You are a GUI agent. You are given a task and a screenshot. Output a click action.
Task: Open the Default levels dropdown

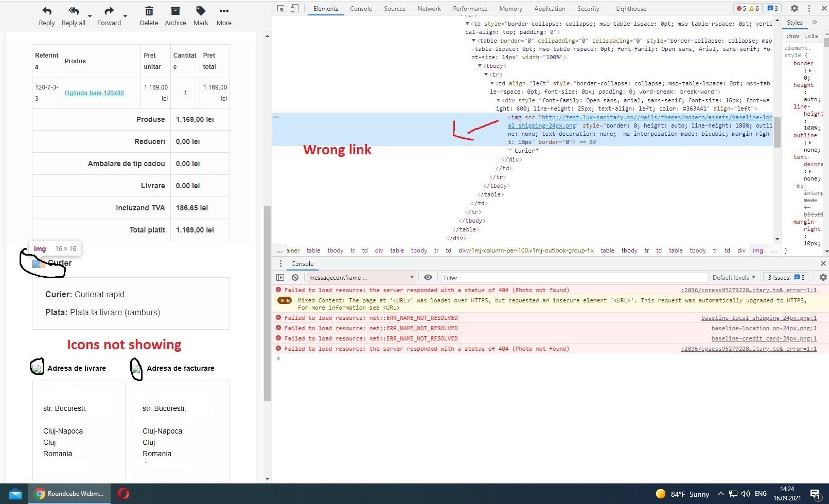click(734, 278)
